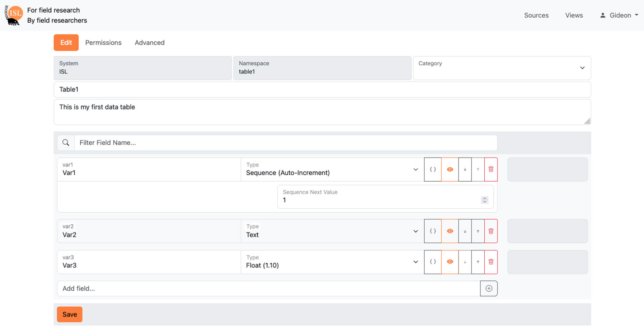
Task: Switch to the Permissions tab
Action: 103,43
